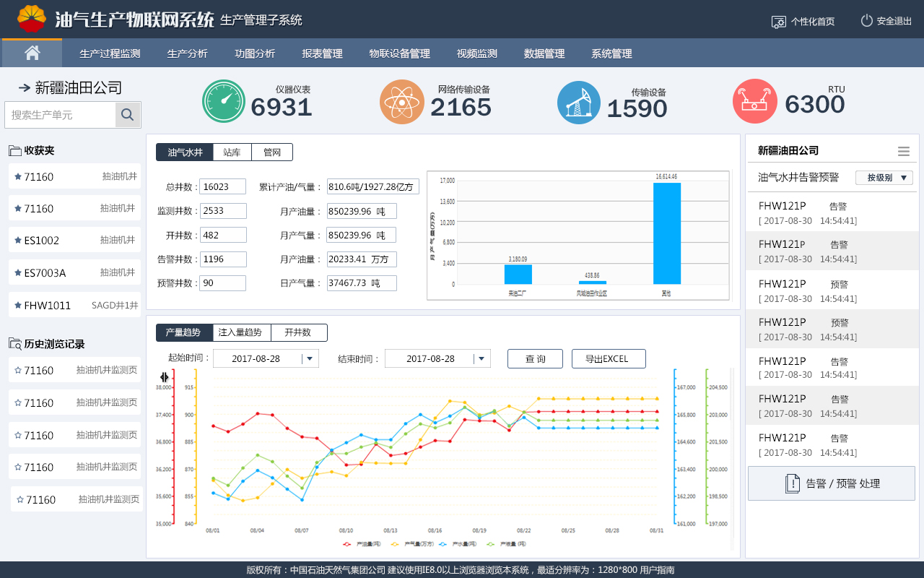This screenshot has height=578, width=924.
Task: Click the safe logout power icon
Action: click(x=867, y=20)
